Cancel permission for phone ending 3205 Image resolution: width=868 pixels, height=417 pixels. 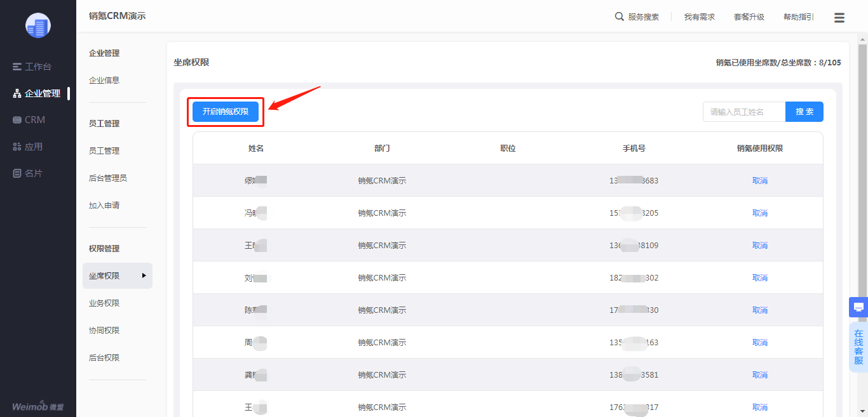coord(760,213)
